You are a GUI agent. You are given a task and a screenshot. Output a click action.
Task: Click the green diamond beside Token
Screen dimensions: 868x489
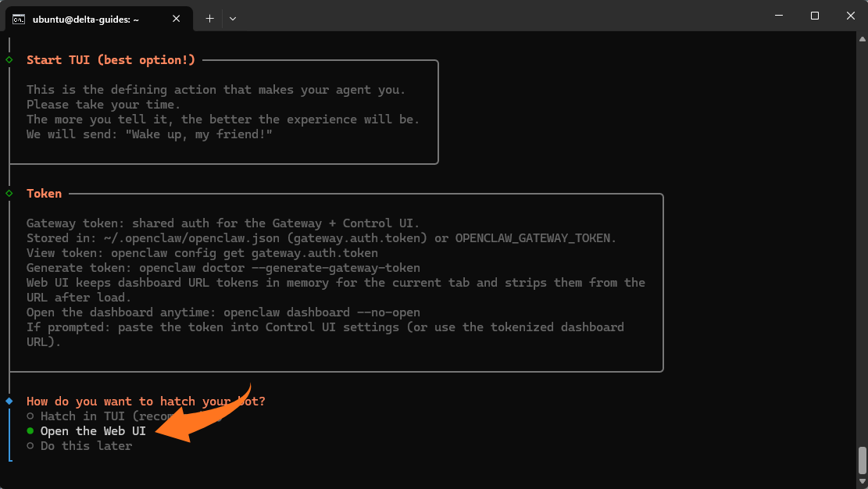coord(9,193)
